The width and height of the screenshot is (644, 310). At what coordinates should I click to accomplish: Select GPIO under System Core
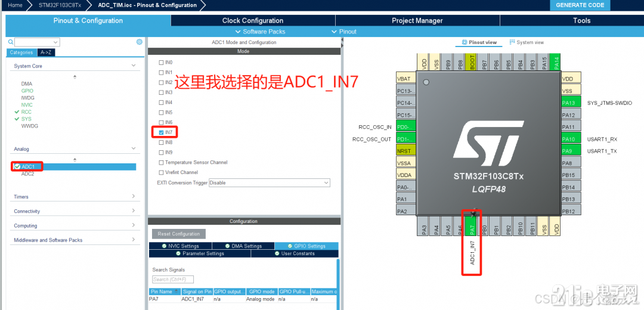[27, 91]
